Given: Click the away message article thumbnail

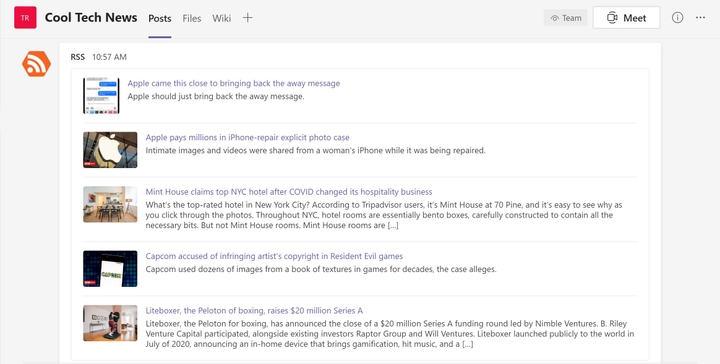Looking at the screenshot, I should coord(101,95).
